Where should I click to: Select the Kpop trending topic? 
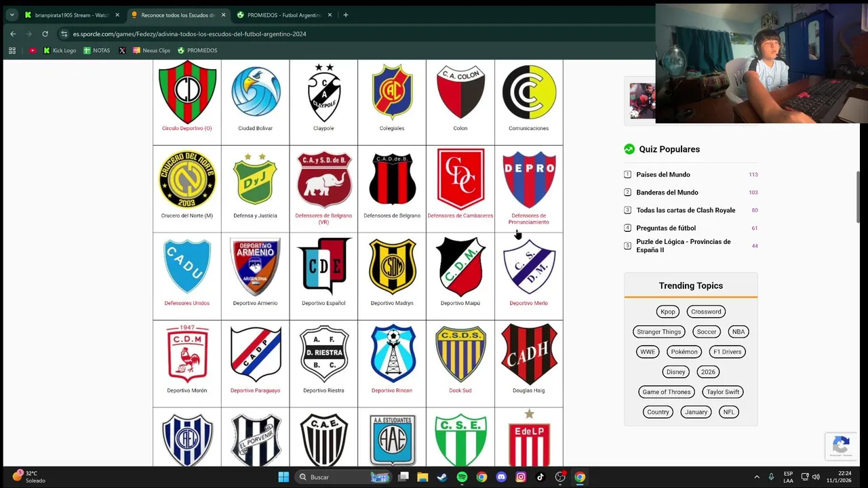pos(668,312)
